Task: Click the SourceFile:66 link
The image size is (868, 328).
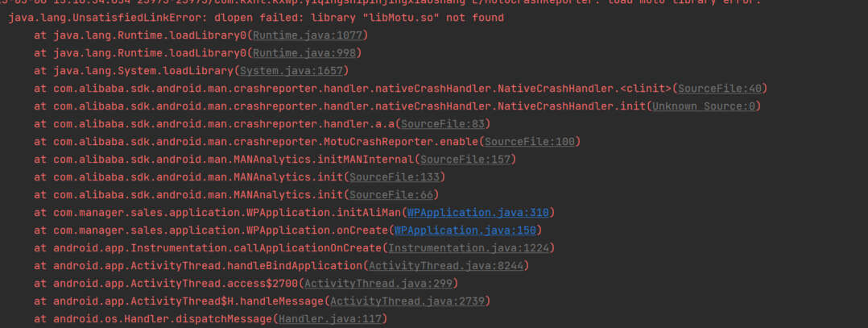Action: 391,195
